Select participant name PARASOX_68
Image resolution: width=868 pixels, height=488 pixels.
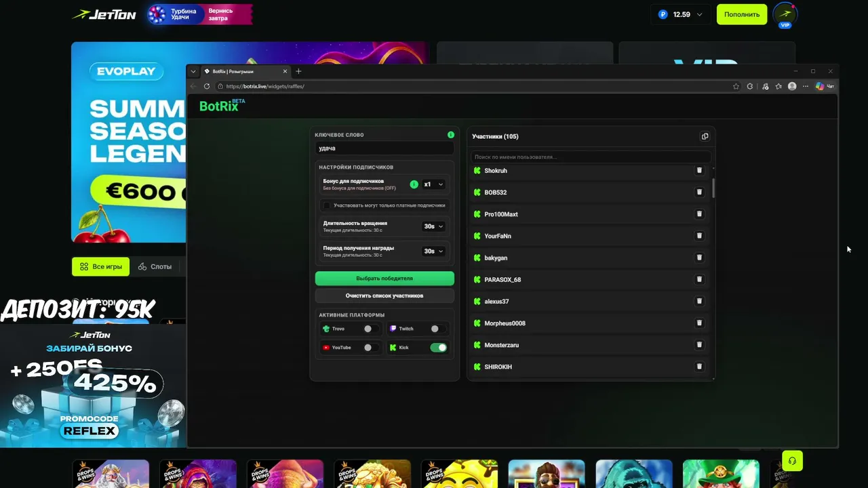click(502, 279)
